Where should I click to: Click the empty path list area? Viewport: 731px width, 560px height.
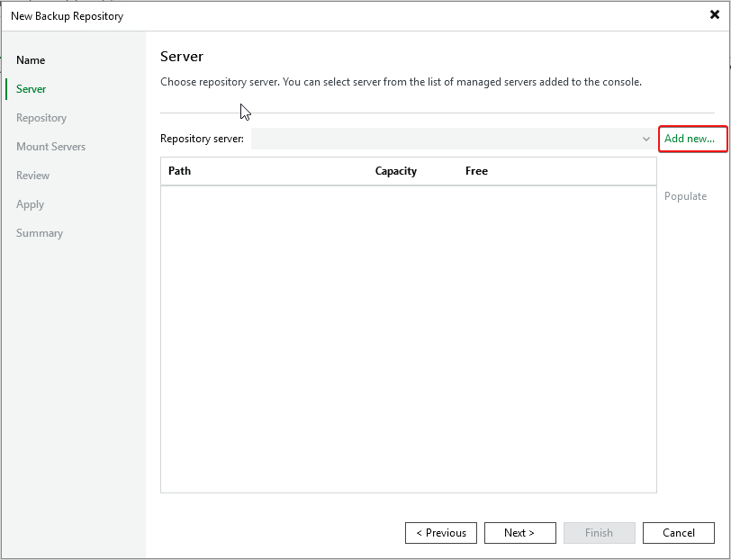click(x=408, y=338)
